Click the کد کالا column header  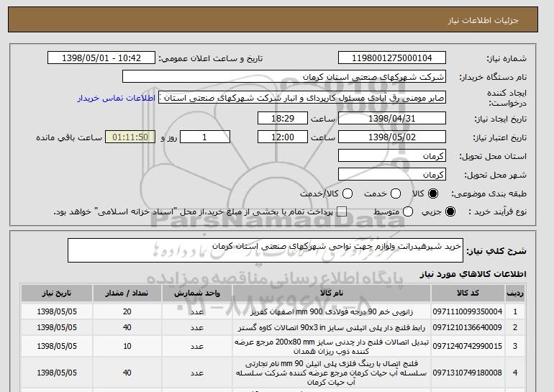(468, 293)
